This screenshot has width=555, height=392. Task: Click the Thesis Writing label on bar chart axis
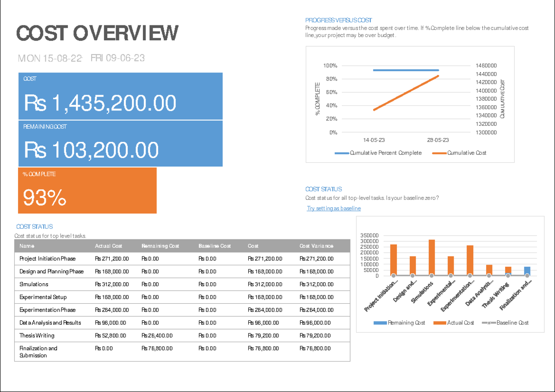pos(496,296)
